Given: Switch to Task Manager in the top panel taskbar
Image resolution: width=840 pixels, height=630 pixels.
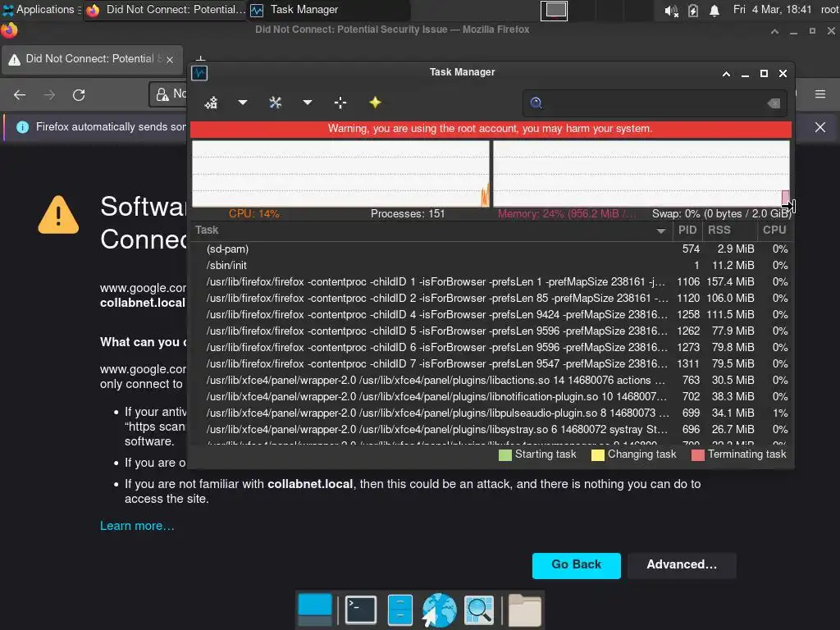Looking at the screenshot, I should pos(328,10).
